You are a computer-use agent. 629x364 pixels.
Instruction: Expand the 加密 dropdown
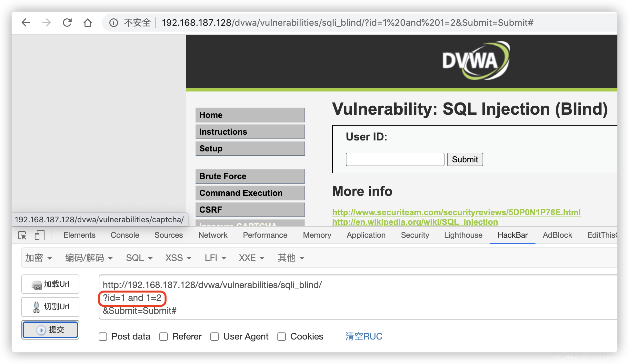tap(38, 258)
